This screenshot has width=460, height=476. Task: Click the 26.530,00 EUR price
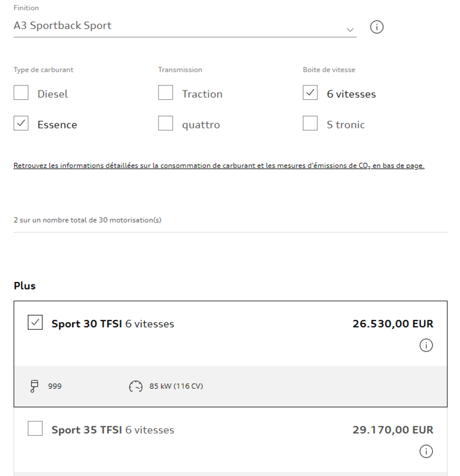point(392,324)
